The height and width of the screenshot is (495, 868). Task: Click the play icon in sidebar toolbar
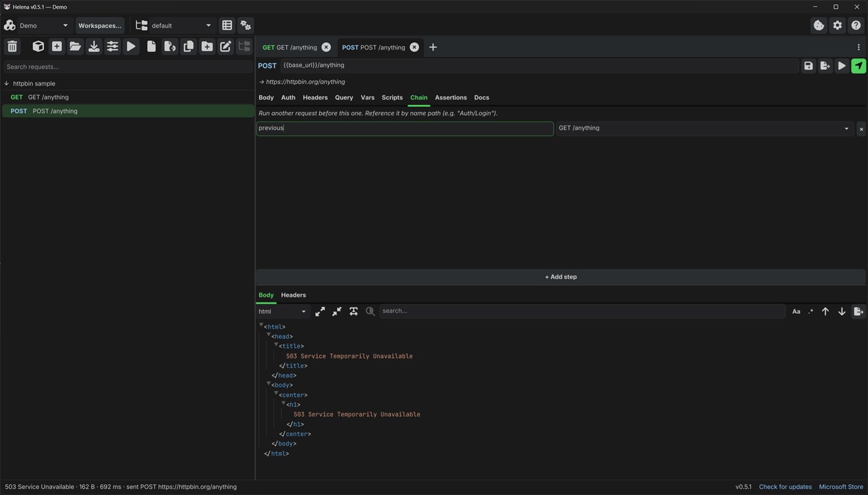131,47
